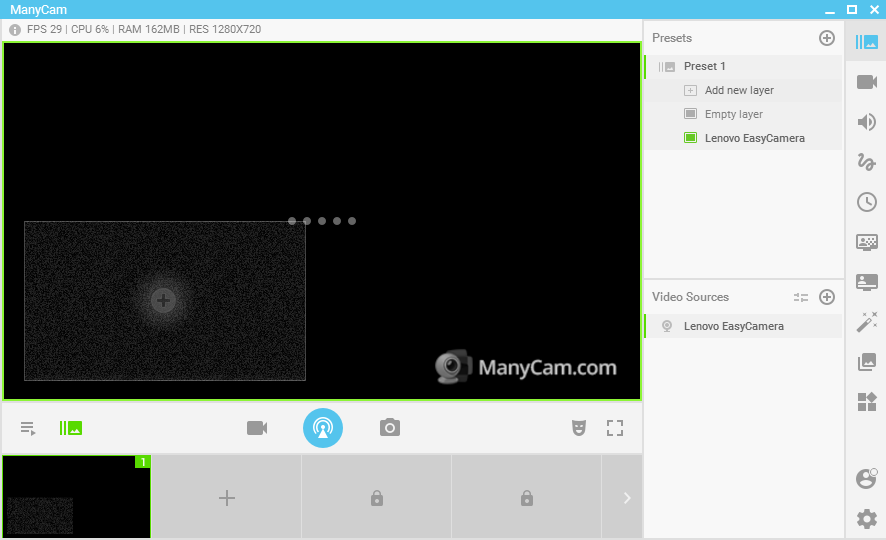The height and width of the screenshot is (540, 886).
Task: Toggle the green presets panel icon below preview
Action: (71, 428)
